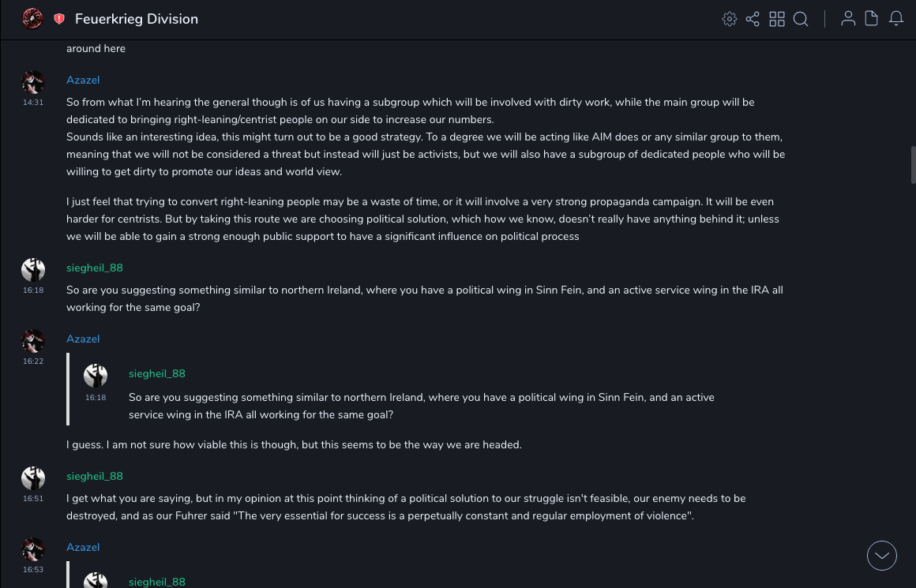Open the files document icon
Image resolution: width=916 pixels, height=588 pixels.
pyautogui.click(x=872, y=19)
